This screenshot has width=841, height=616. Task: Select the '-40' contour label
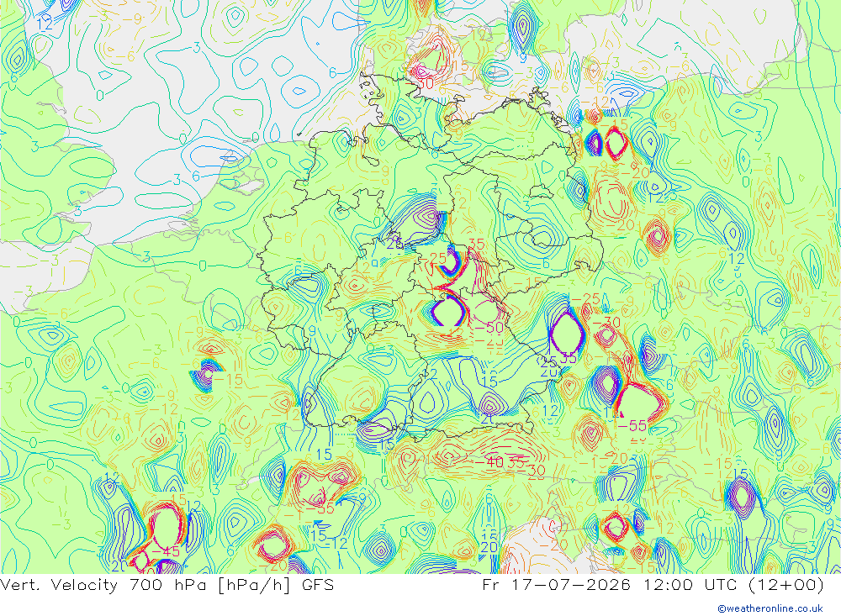coord(489,461)
